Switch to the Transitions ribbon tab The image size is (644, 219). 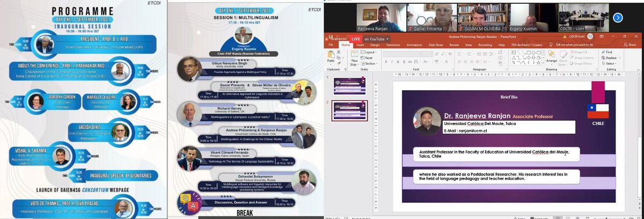pos(393,45)
